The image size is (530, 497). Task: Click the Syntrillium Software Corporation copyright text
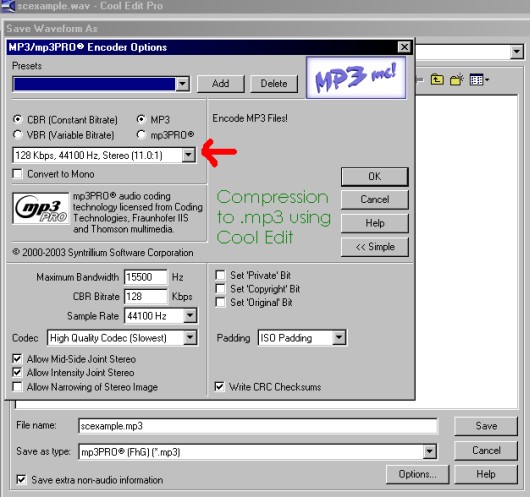pyautogui.click(x=103, y=253)
